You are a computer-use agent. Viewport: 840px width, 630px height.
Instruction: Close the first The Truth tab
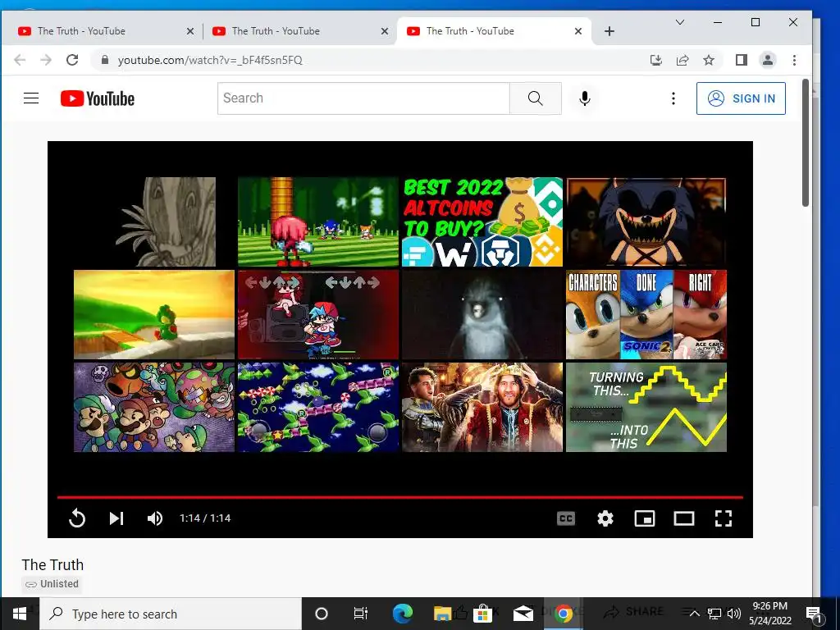(190, 31)
